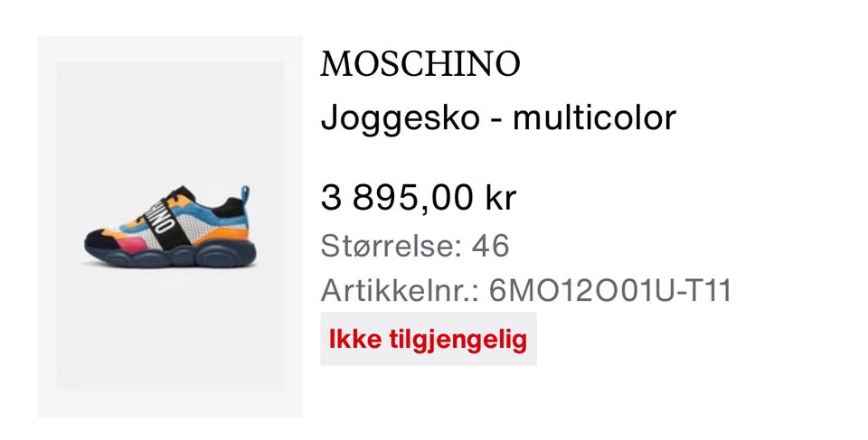Select article code 6MO12O01U-T11

610,291
